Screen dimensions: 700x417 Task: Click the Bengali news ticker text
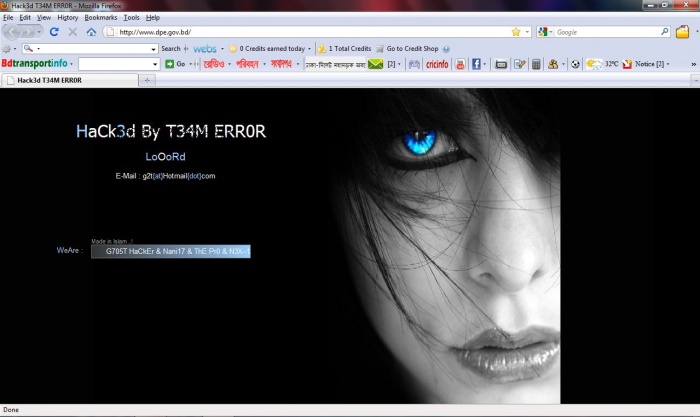335,64
